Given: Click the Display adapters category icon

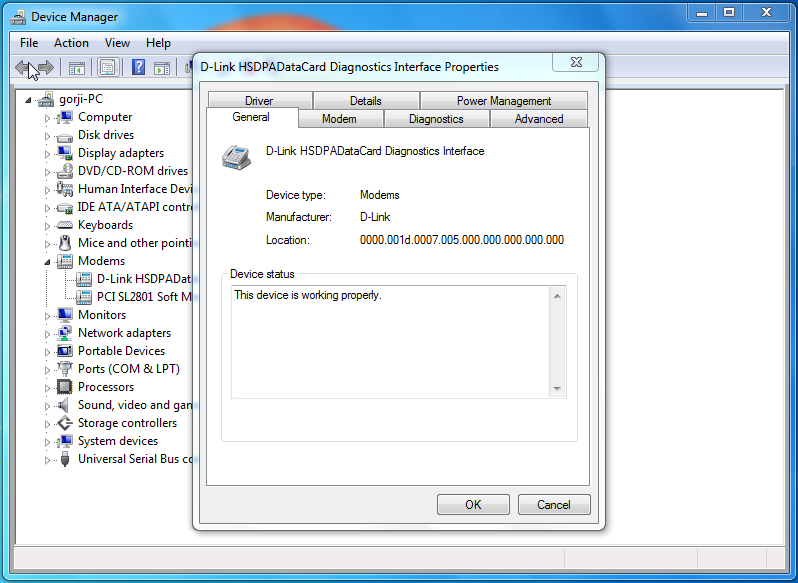Looking at the screenshot, I should pos(65,153).
